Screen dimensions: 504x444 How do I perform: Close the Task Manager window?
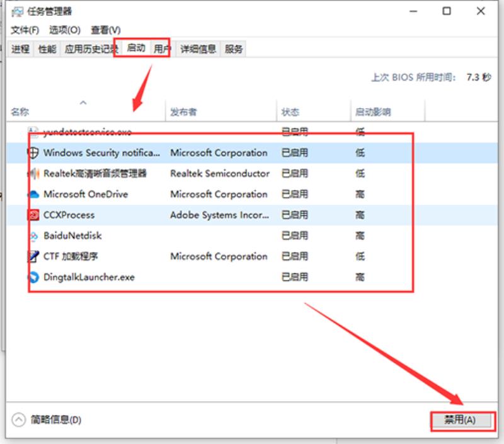point(481,11)
